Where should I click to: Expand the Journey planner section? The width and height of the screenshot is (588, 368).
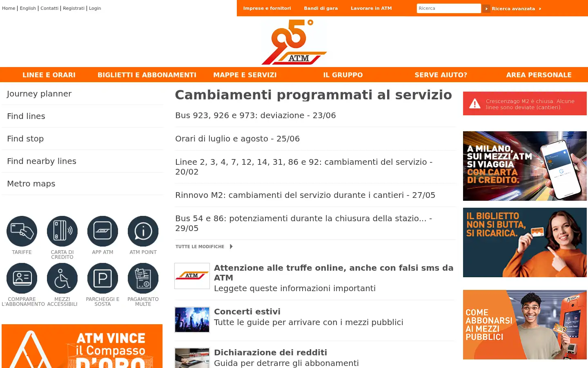82,94
